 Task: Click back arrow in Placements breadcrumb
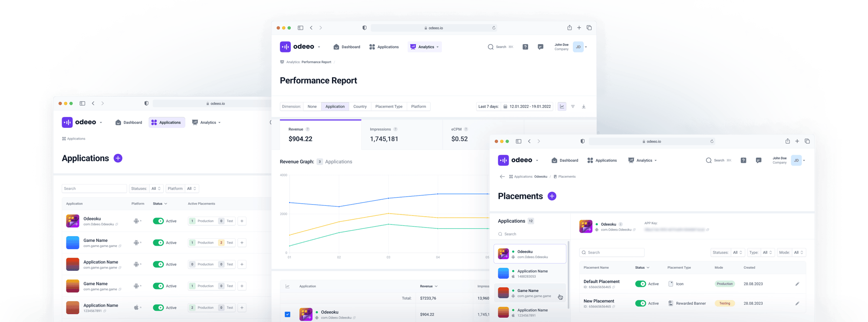tap(502, 177)
